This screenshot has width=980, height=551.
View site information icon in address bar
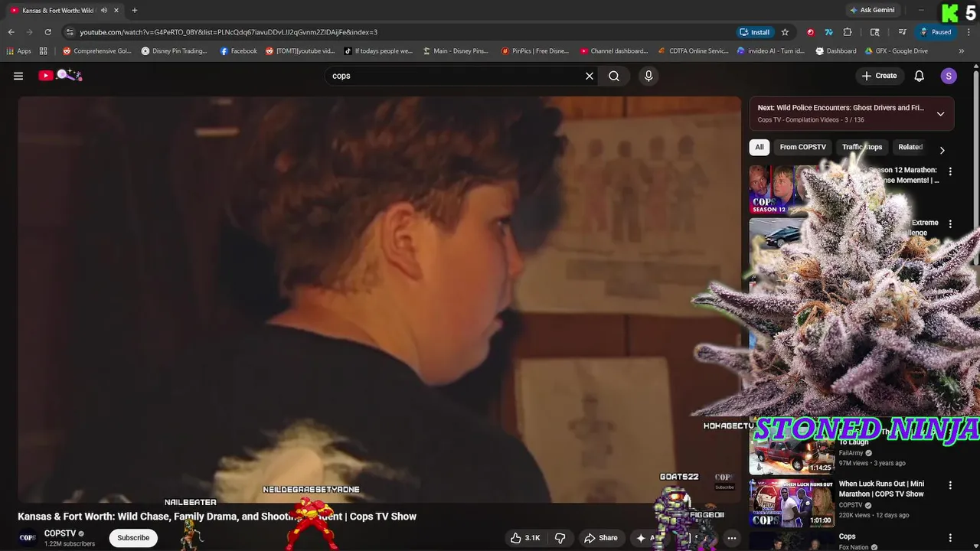pyautogui.click(x=70, y=32)
